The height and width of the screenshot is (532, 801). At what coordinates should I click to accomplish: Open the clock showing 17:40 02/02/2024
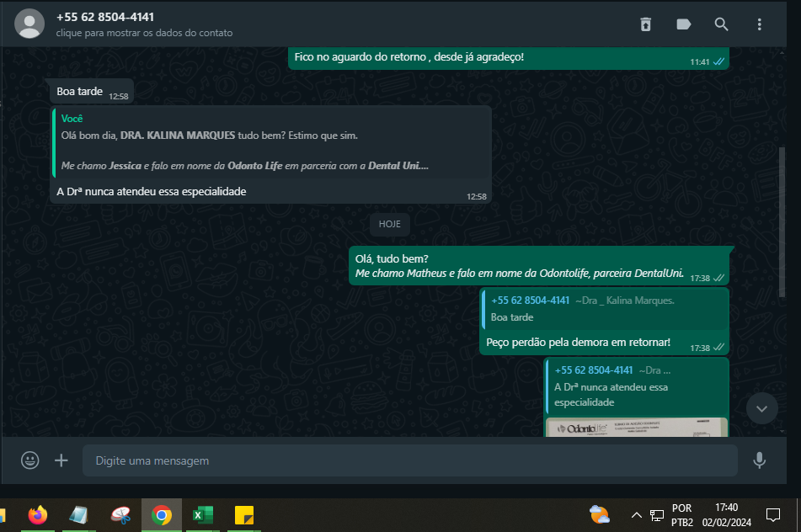(726, 514)
